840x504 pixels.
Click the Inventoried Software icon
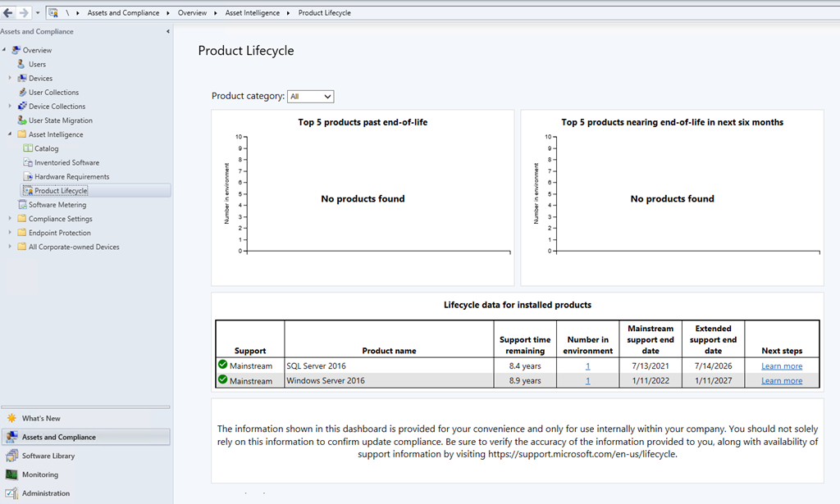28,162
